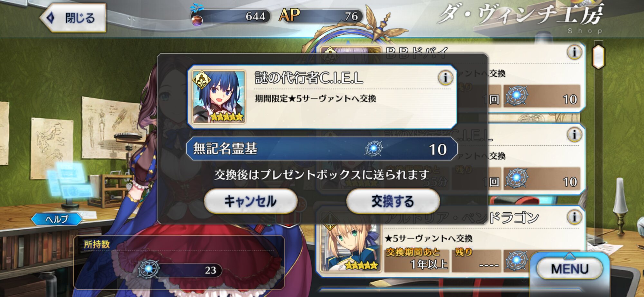Click the 閉じる close button
Image resolution: width=644 pixels, height=297 pixels.
[x=73, y=18]
